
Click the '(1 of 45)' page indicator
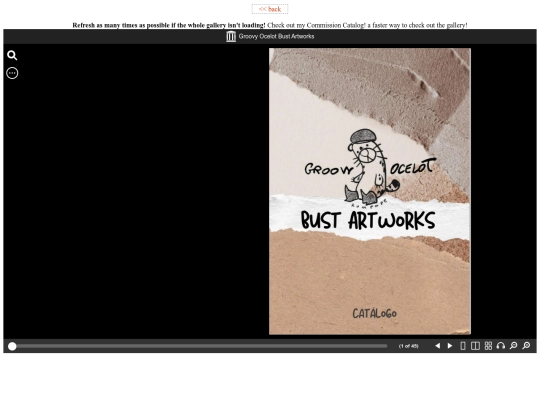click(x=408, y=346)
